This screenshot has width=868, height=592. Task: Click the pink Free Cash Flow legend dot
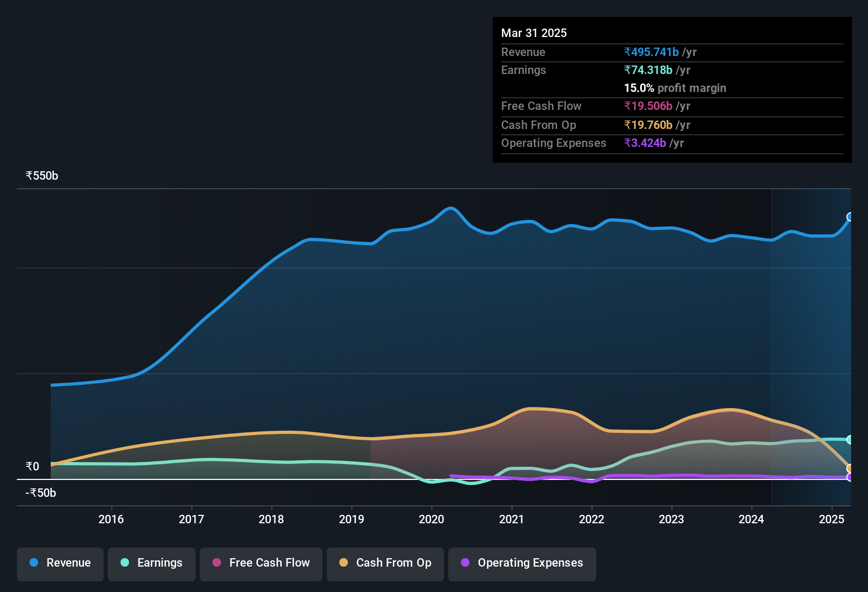(216, 563)
